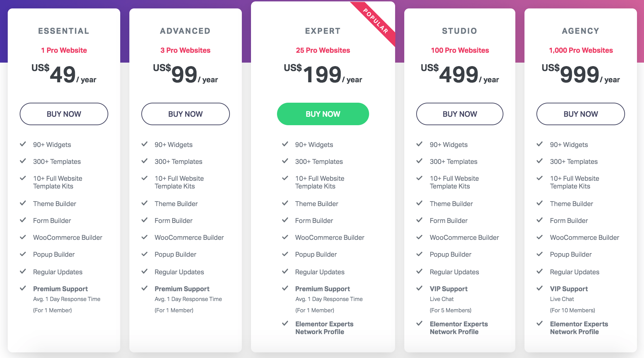Click Studio's Elementor Experts Network Profile text
Viewport: 644px width, 358px height.
[459, 328]
